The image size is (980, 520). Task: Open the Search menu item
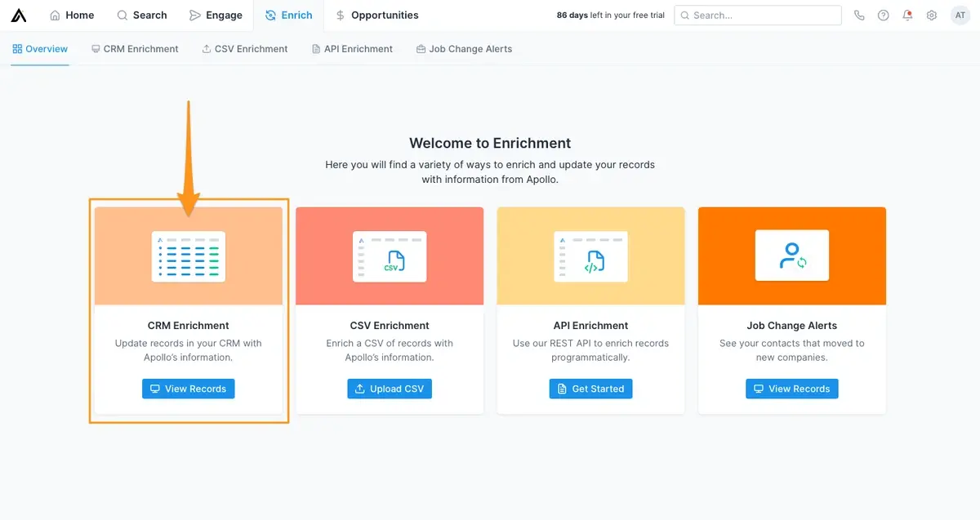[142, 16]
